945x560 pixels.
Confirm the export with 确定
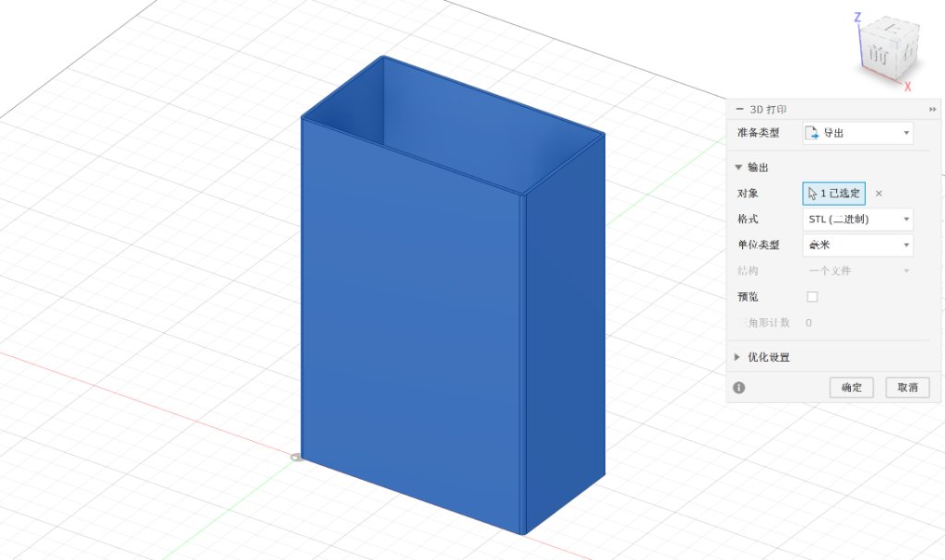point(851,387)
